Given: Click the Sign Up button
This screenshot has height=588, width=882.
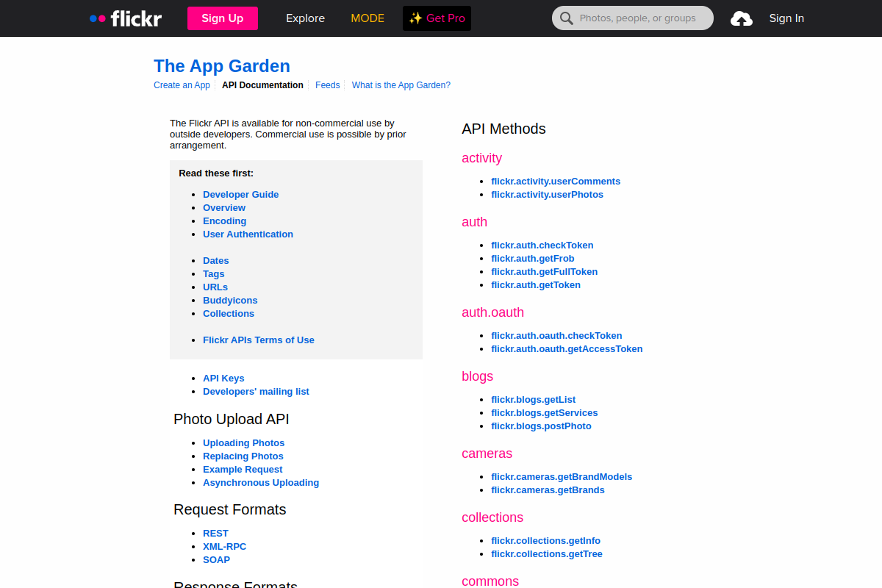Looking at the screenshot, I should 223,18.
